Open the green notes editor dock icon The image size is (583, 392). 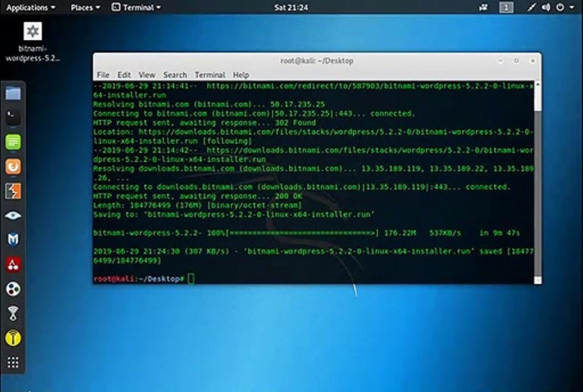coord(13,142)
